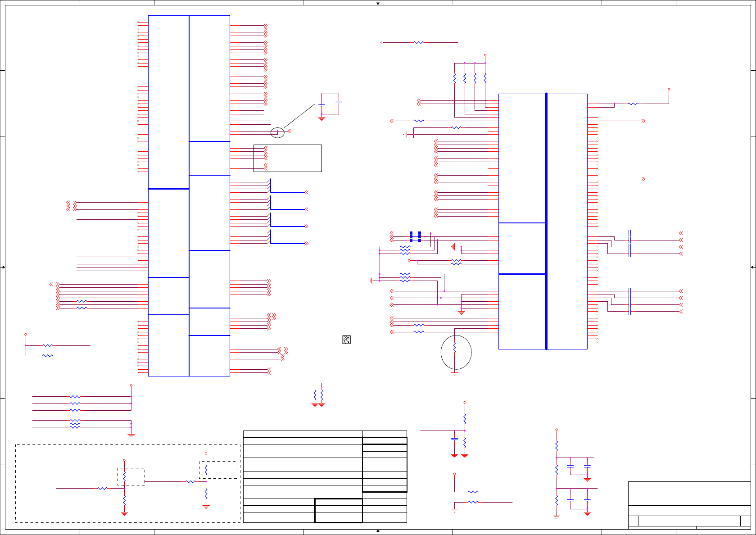
Task: Select the left capacitor beside the diagonal callout line
Action: coord(321,105)
